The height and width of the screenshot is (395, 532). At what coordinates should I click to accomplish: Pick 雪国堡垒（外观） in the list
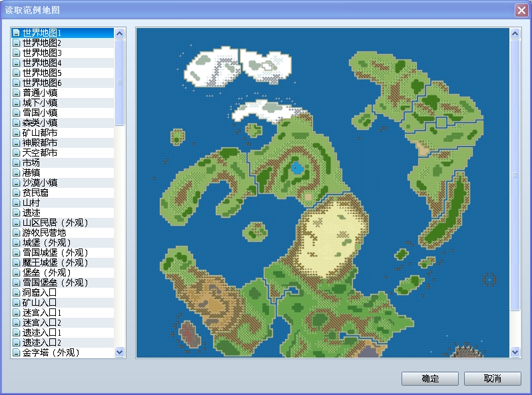point(63,282)
